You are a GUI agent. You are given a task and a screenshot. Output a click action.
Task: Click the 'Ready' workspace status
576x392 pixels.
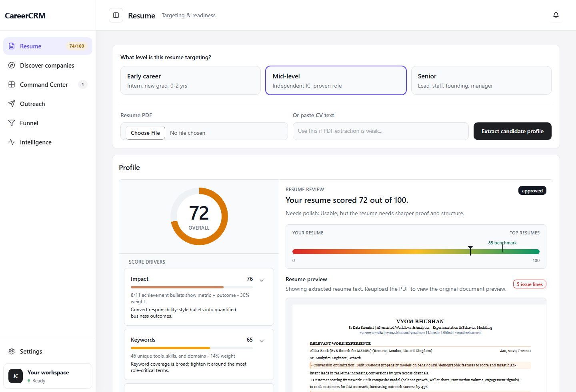[39, 381]
